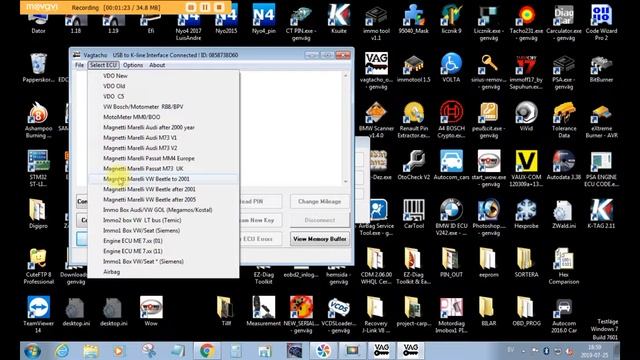640x360 pixels.
Task: Open Renault Pin Extractor icon
Action: click(x=413, y=120)
